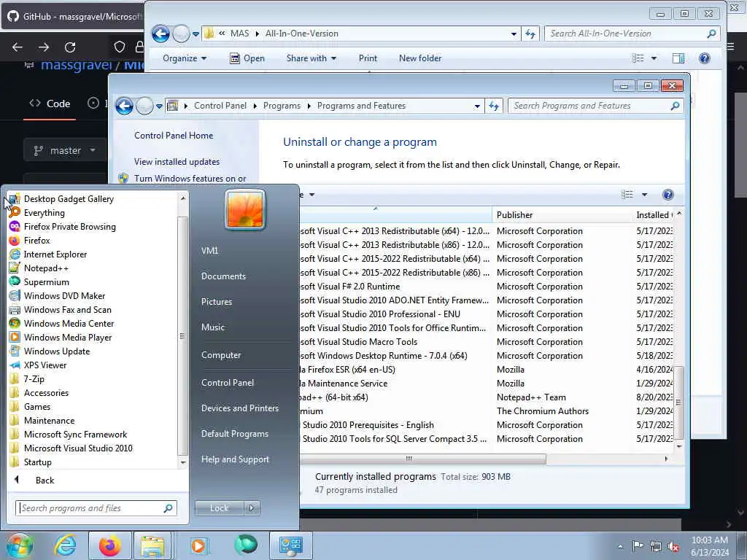Click Print in Explorer toolbar
The image size is (747, 560).
click(368, 58)
